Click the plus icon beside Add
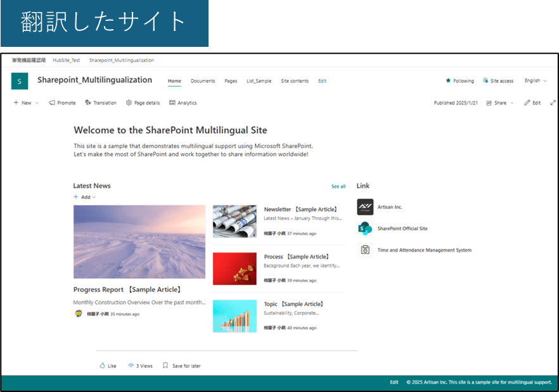This screenshot has height=392, width=559. (75, 197)
